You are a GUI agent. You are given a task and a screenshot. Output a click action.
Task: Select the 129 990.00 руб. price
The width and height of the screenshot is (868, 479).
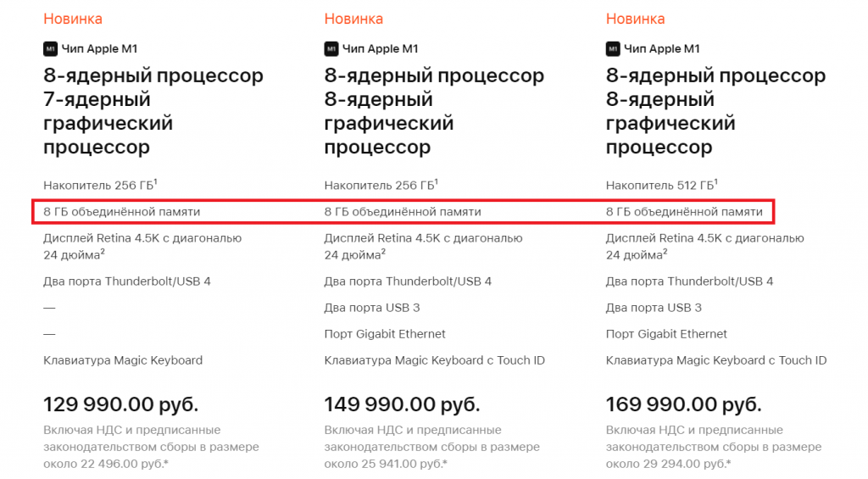click(120, 404)
